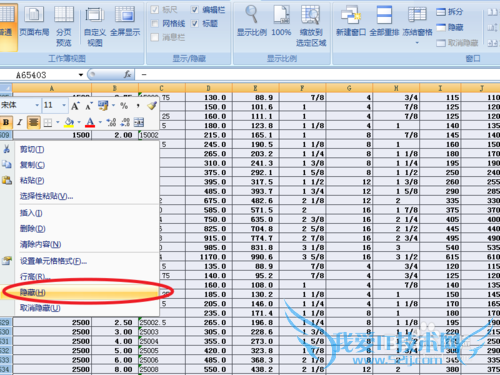Viewport: 500px width, 375px height.
Task: Set zoom to 100%
Action: [281, 22]
